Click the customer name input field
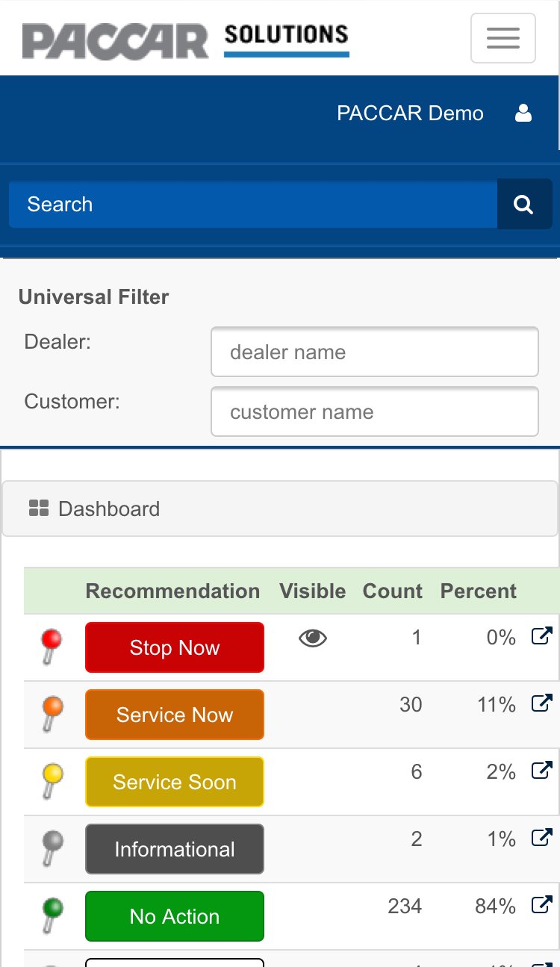560x967 pixels. (374, 411)
